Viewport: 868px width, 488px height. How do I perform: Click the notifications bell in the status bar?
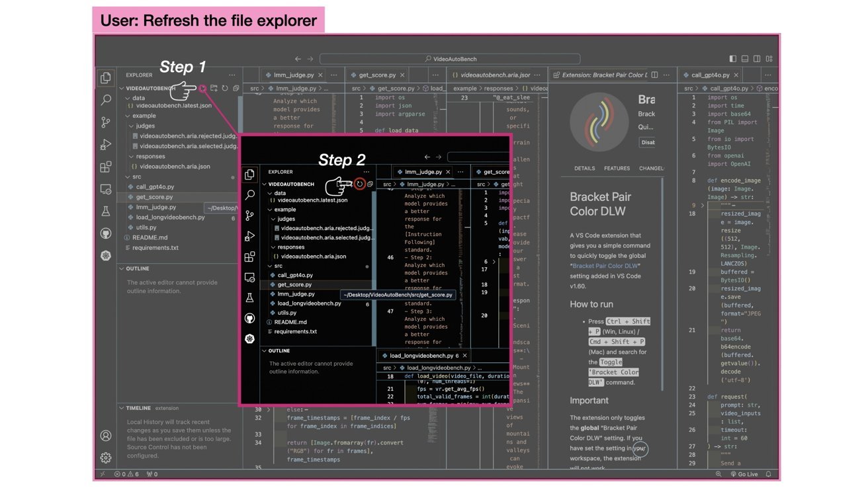pyautogui.click(x=769, y=473)
